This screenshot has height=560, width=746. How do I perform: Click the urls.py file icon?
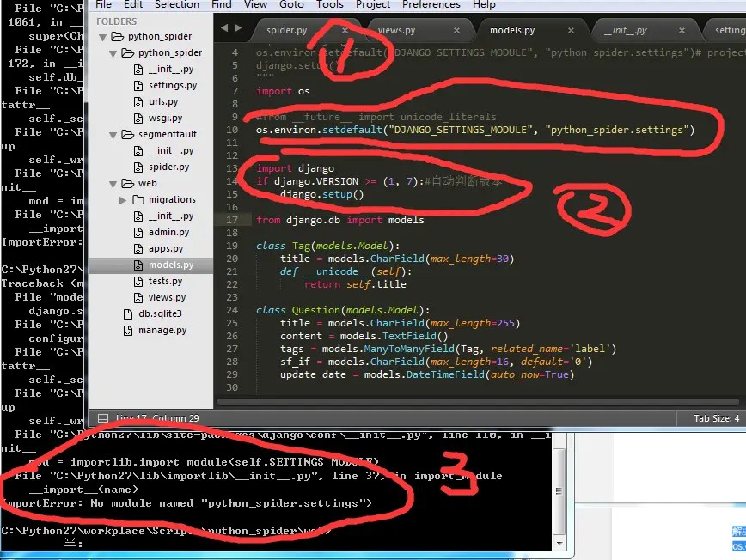click(138, 101)
